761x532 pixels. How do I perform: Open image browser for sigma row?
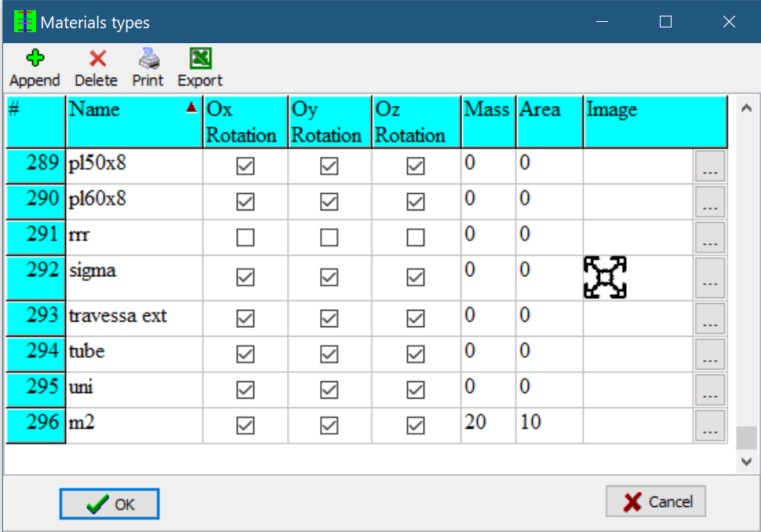[709, 279]
